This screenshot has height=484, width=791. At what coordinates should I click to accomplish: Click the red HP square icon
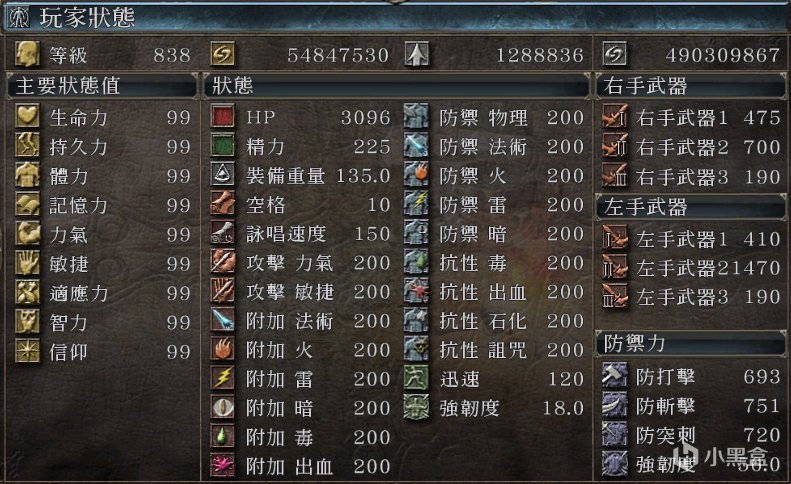[222, 116]
